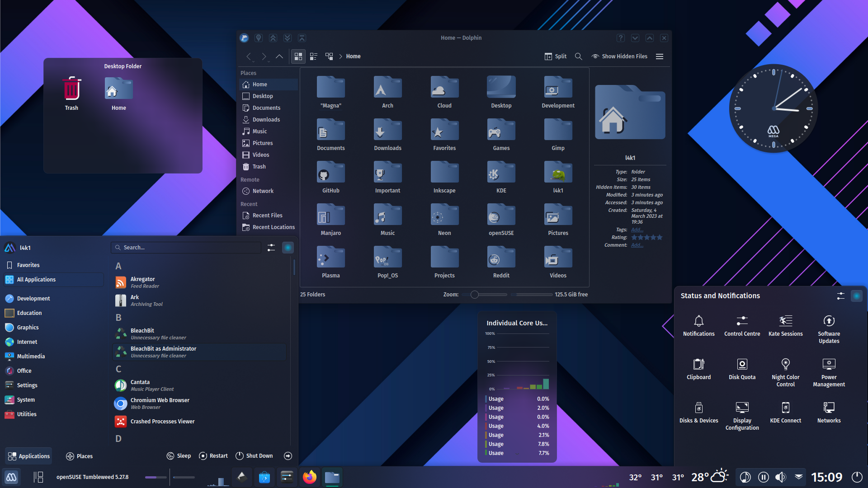Open Trash icon in Desktop Folder widget
The image size is (868, 488).
71,94
